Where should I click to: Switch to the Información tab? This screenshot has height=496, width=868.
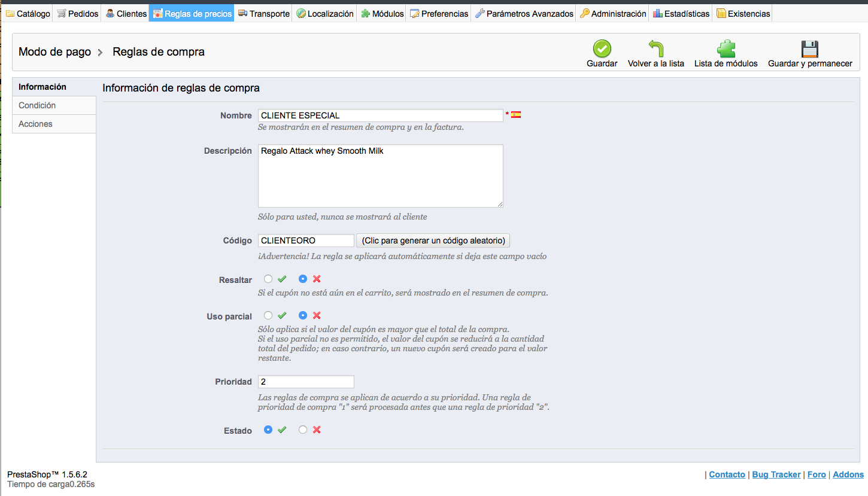tap(54, 87)
